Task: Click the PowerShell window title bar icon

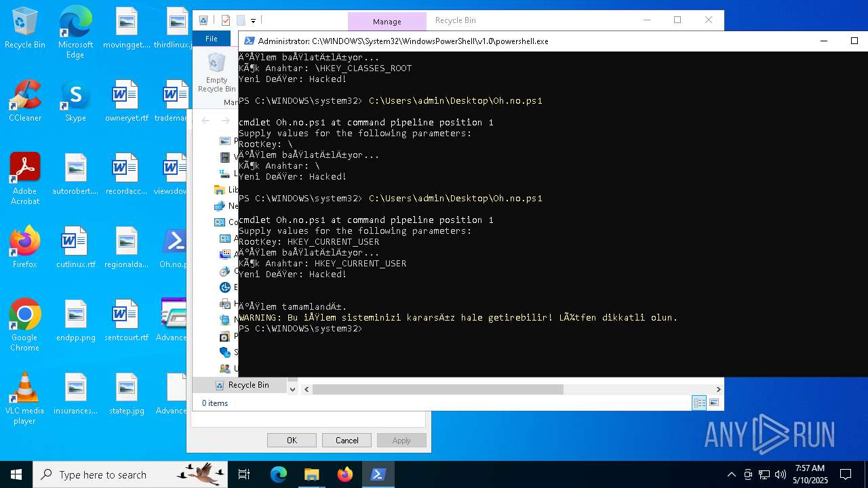Action: (x=249, y=41)
